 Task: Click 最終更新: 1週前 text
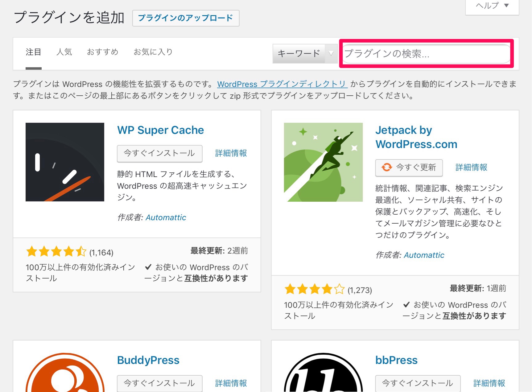click(x=478, y=288)
